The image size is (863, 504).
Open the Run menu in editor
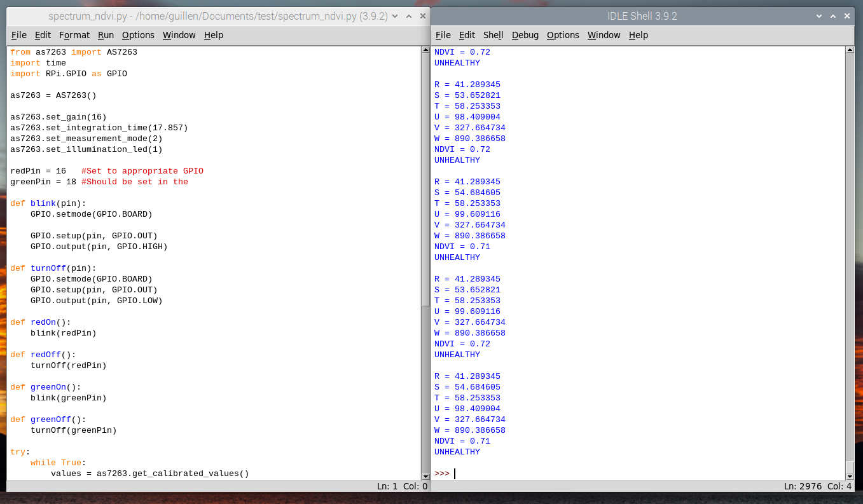click(106, 35)
